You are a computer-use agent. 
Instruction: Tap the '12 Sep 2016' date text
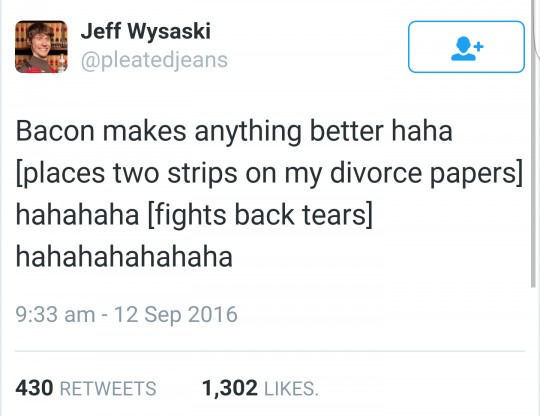pos(176,315)
